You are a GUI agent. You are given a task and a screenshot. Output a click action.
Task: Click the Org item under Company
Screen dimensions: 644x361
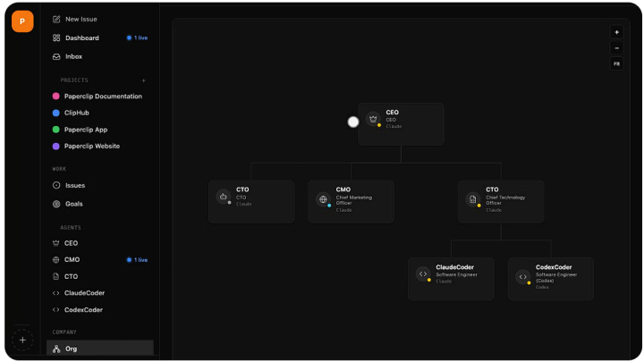(71, 348)
